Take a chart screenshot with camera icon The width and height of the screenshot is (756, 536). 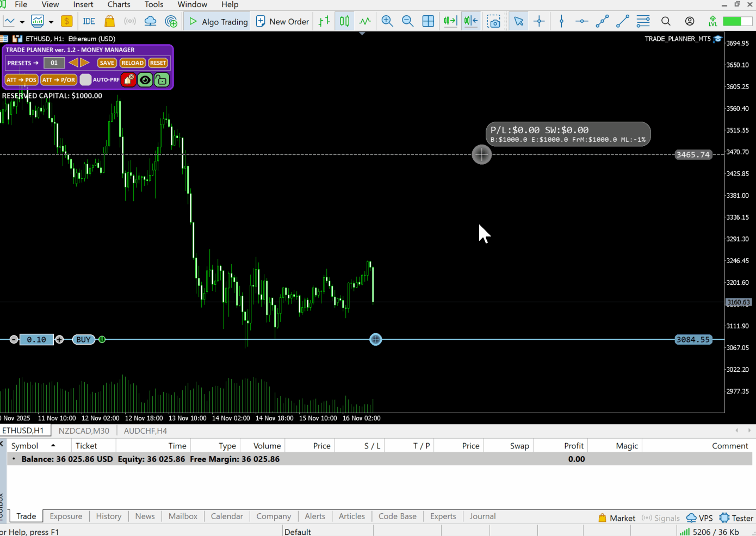[494, 21]
